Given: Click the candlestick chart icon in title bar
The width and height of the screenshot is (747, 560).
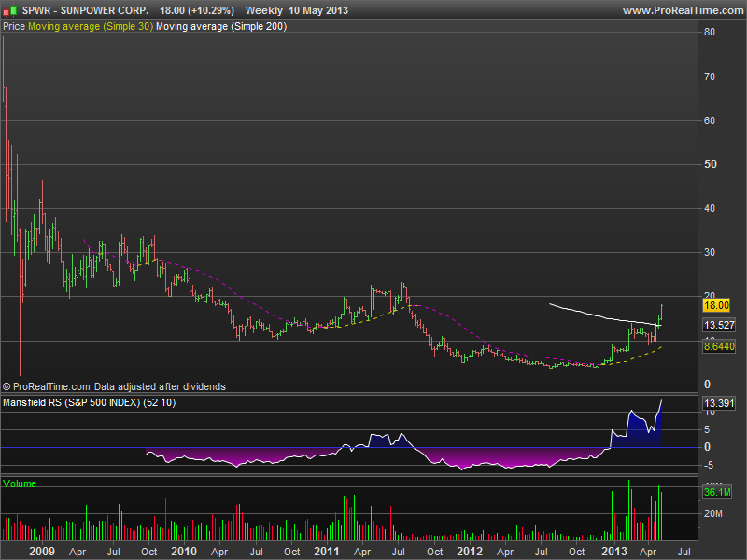Looking at the screenshot, I should click(x=8, y=9).
